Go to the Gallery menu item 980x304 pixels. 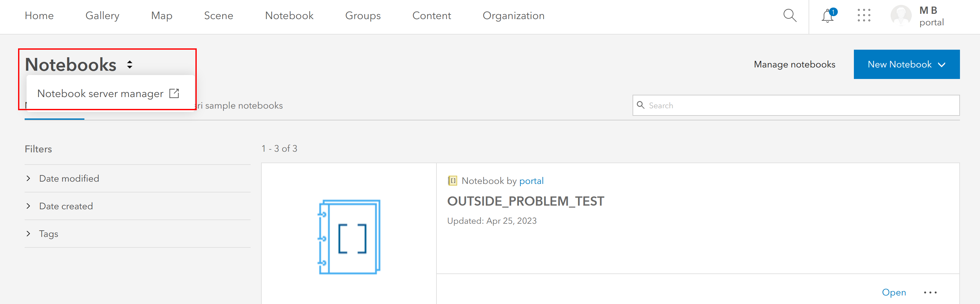pos(102,15)
